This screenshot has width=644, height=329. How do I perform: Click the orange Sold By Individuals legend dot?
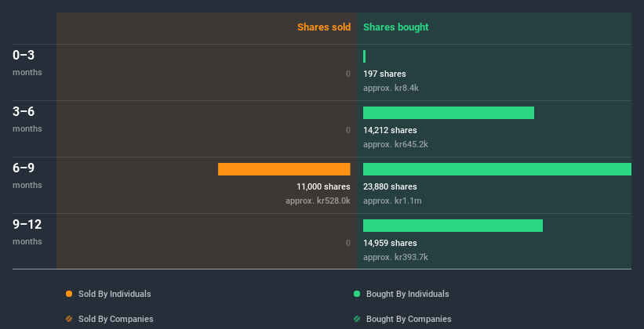(x=69, y=294)
